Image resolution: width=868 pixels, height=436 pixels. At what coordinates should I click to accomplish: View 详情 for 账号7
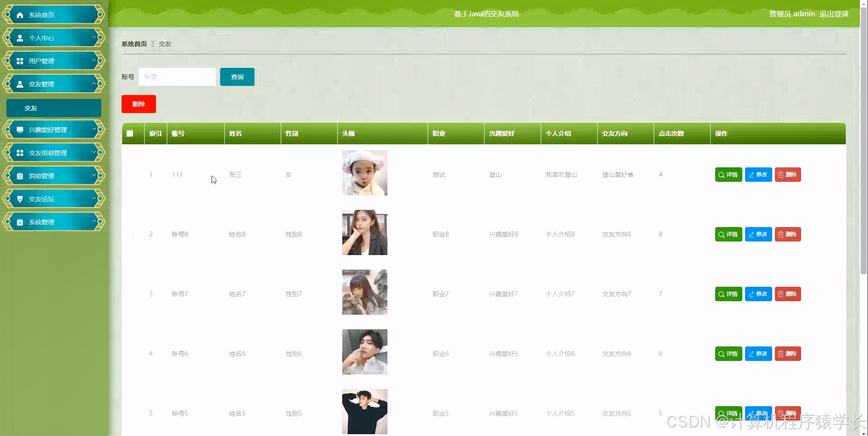pyautogui.click(x=728, y=294)
